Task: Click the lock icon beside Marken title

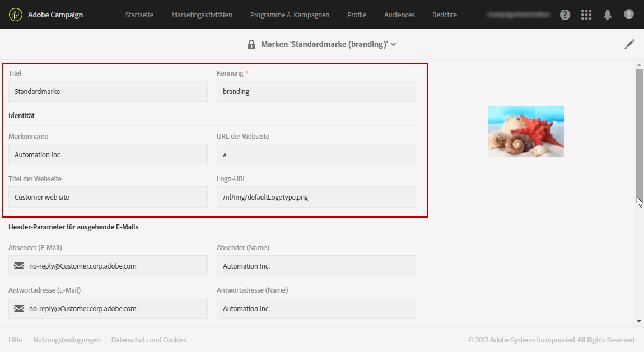Action: tap(251, 44)
